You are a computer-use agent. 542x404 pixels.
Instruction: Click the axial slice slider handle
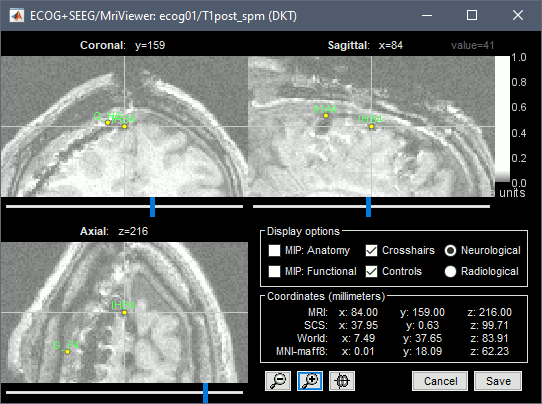point(206,393)
